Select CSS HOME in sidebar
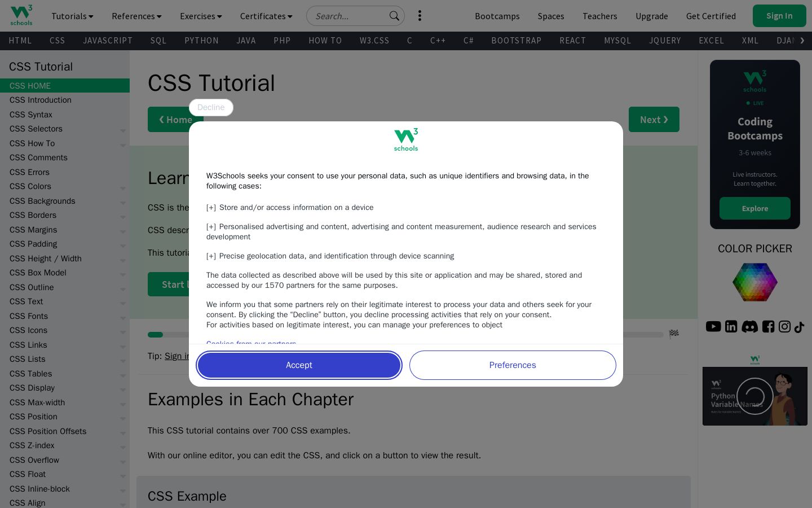The width and height of the screenshot is (812, 508). click(x=65, y=86)
